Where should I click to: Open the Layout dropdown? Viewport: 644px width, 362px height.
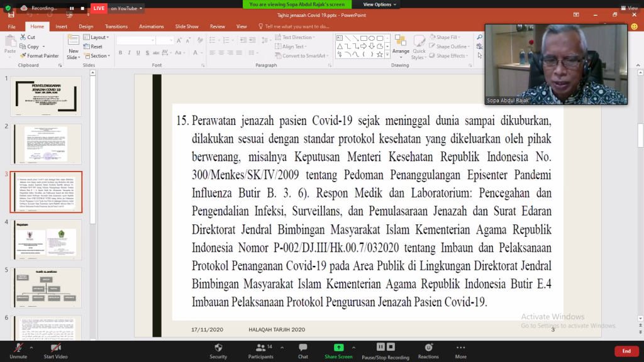[x=96, y=37]
